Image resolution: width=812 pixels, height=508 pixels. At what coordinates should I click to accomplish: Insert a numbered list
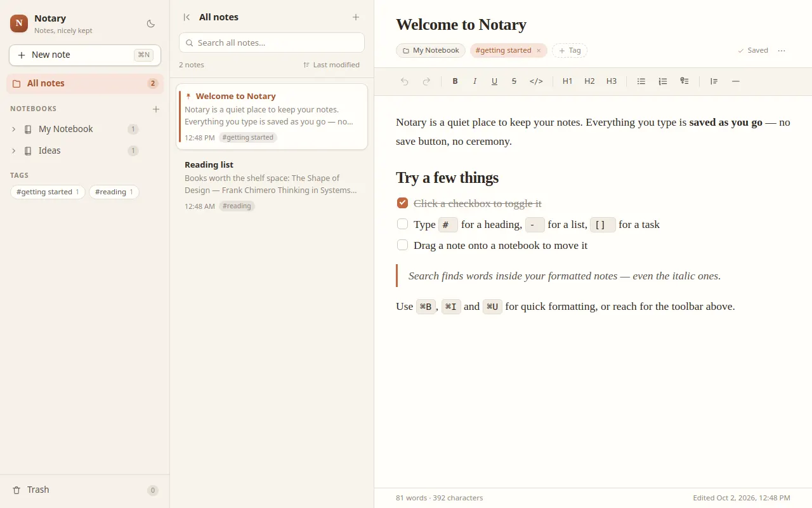663,81
